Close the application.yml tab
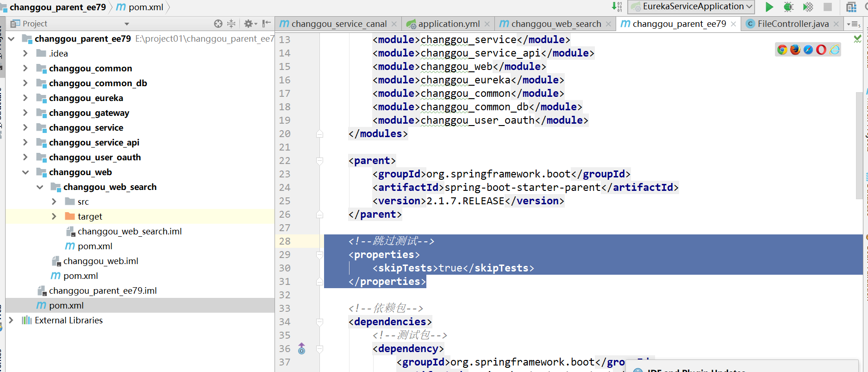Viewport: 868px width, 372px height. 487,24
